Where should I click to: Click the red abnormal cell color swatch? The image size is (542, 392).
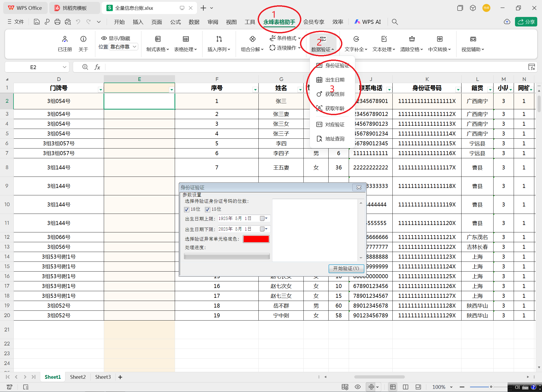tap(256, 239)
